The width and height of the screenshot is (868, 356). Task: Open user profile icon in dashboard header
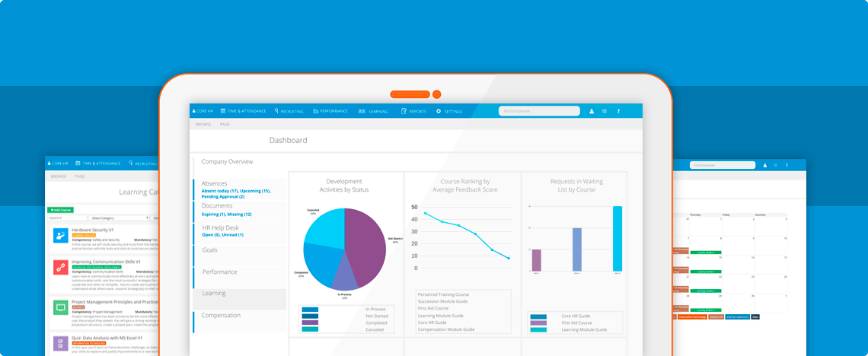point(591,111)
